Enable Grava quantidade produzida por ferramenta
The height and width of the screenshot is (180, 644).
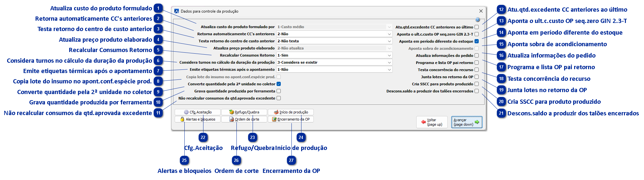coord(278,91)
